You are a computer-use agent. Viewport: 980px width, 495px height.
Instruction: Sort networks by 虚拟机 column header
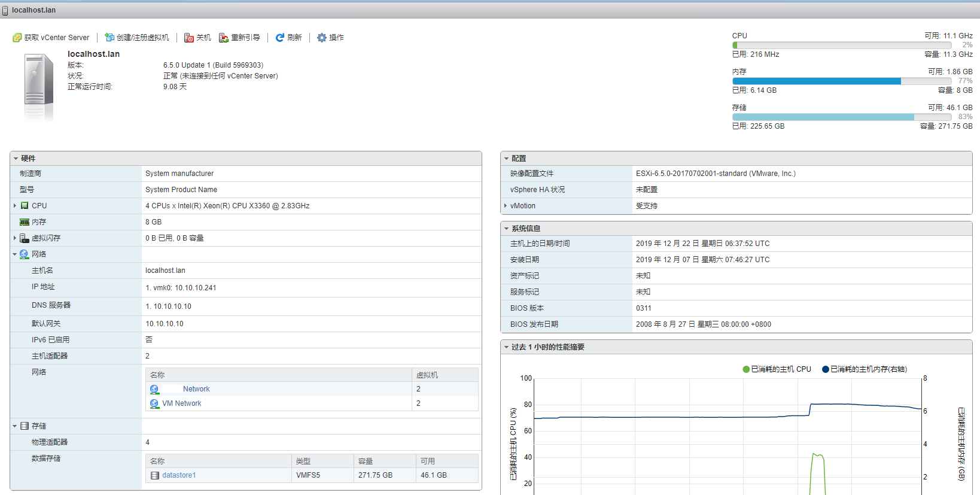click(x=445, y=375)
